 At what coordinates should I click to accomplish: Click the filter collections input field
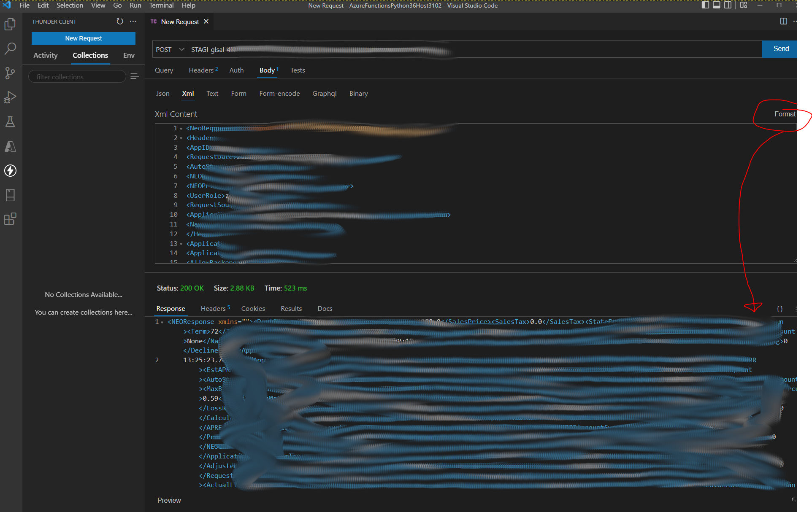(77, 77)
